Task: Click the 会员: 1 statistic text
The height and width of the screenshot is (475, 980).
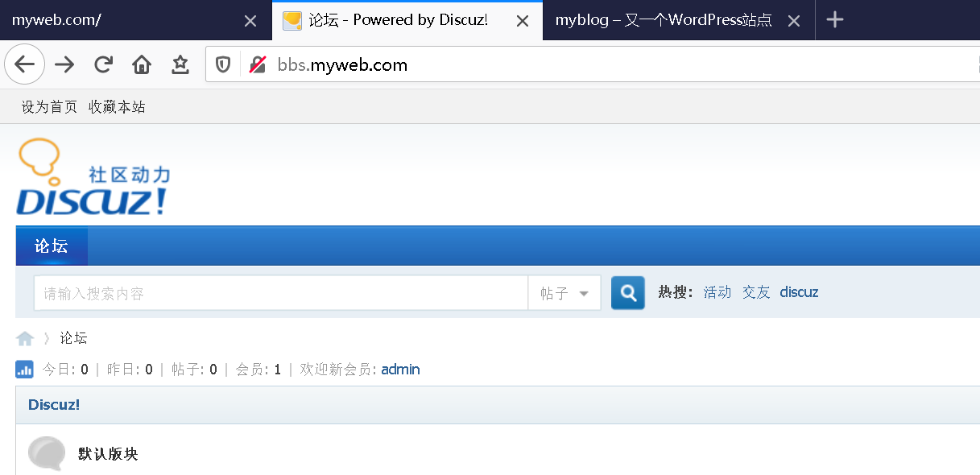Action: [258, 370]
